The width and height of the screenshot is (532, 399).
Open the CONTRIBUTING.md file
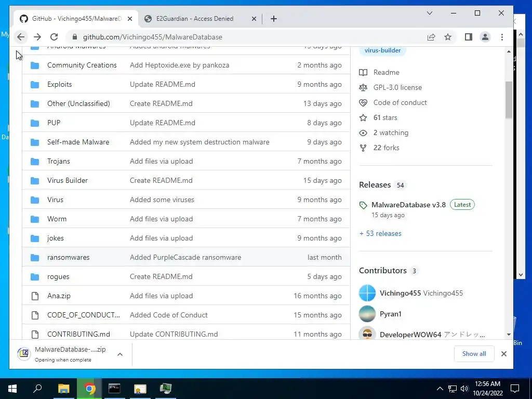[x=78, y=334]
